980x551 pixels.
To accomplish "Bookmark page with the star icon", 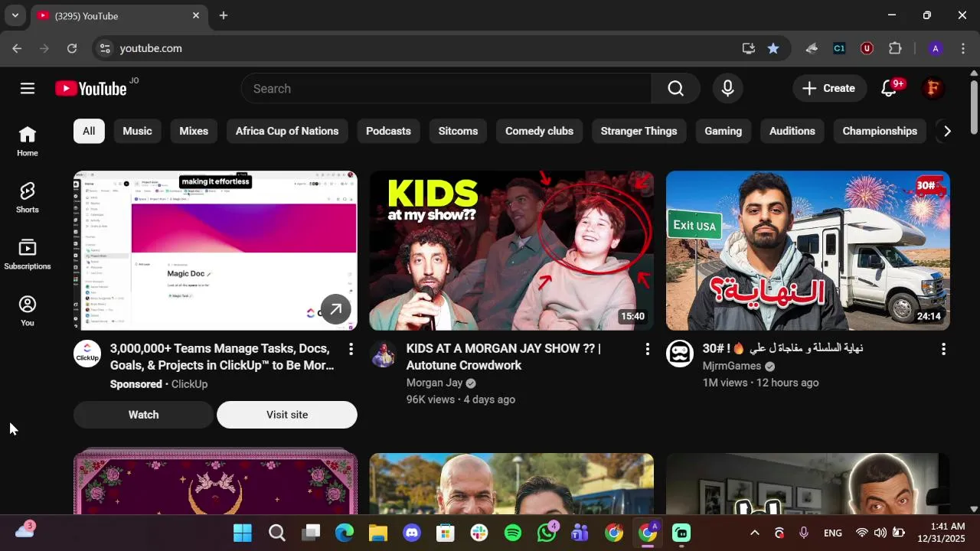I will click(773, 48).
